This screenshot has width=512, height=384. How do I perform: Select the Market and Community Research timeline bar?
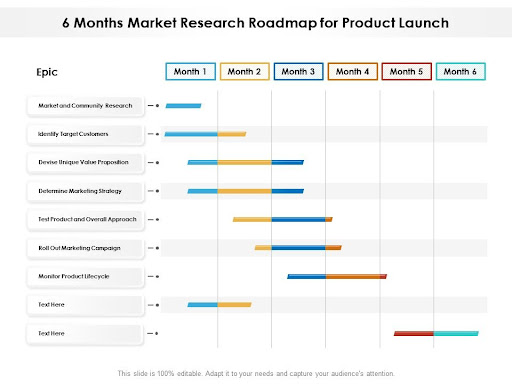coord(183,106)
